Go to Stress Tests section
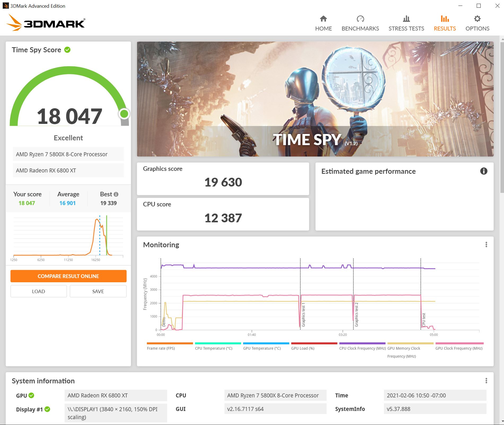Screen dimensions: 504x425 click(406, 23)
